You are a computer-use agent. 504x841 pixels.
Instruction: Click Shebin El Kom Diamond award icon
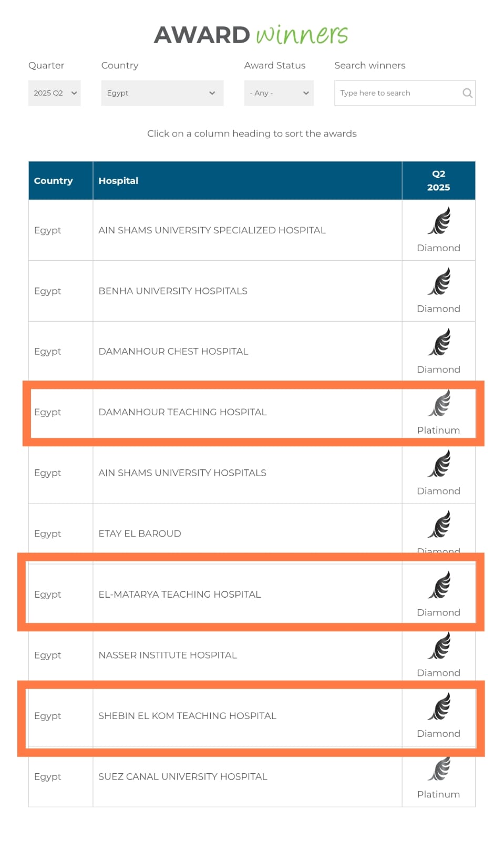point(439,706)
